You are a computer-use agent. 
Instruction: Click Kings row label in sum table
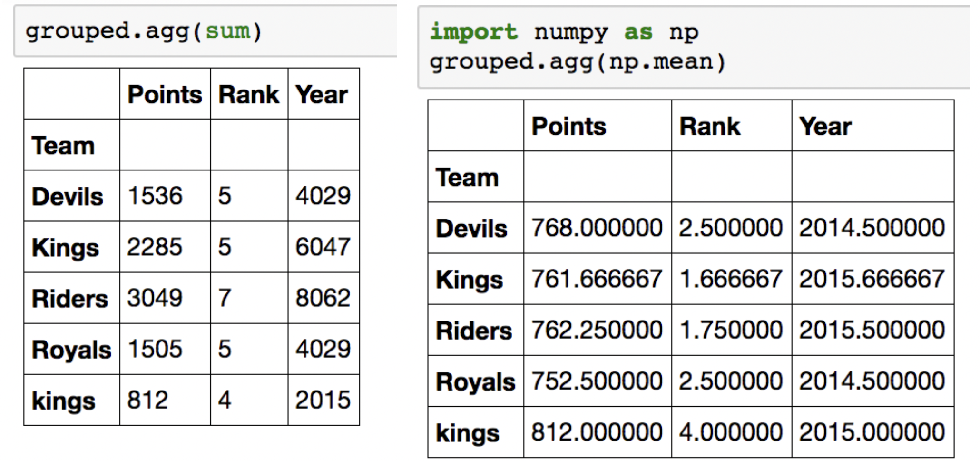(65, 248)
